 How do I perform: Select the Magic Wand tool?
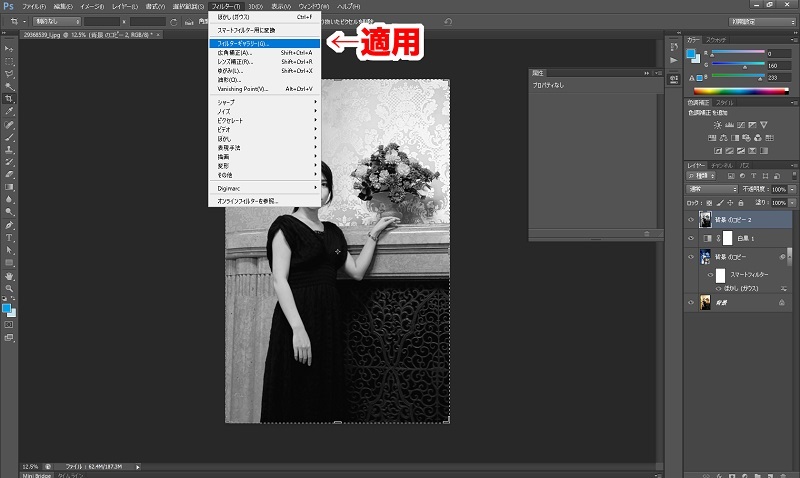pos(9,86)
